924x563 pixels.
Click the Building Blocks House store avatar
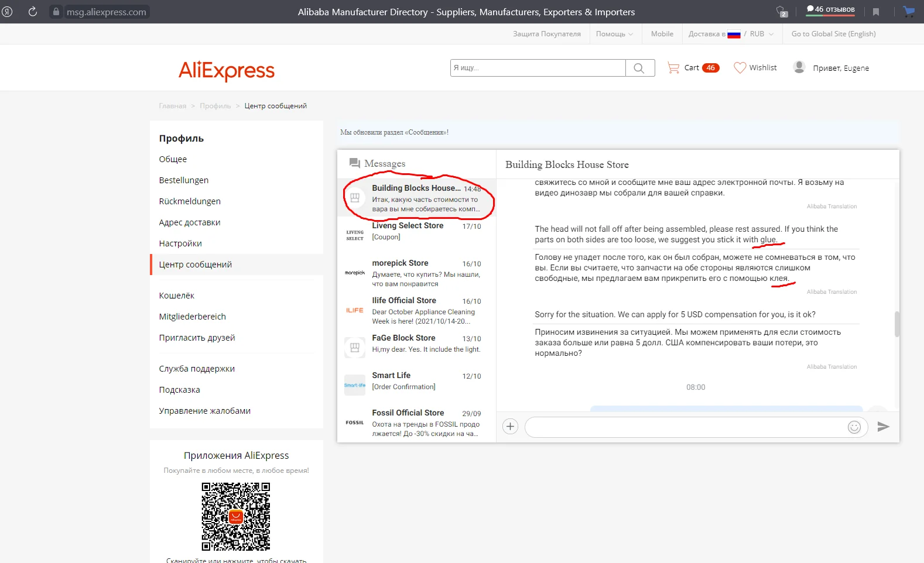tap(355, 198)
